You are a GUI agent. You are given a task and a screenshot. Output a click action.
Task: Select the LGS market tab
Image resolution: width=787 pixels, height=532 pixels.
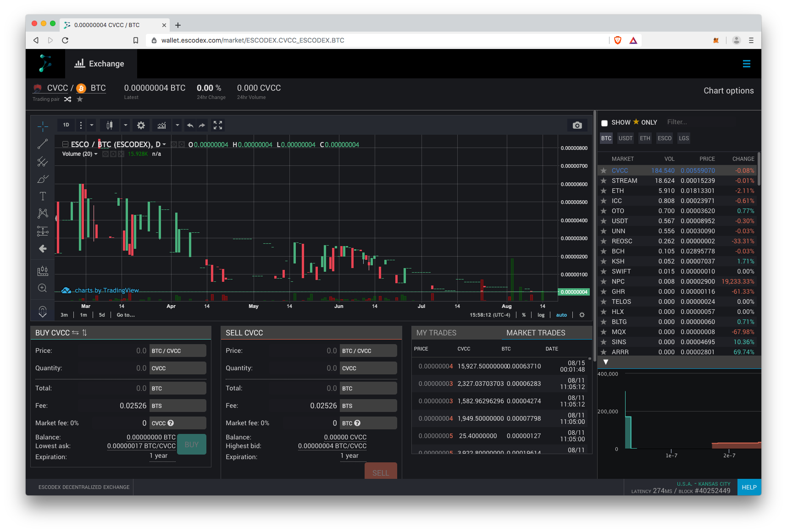684,138
